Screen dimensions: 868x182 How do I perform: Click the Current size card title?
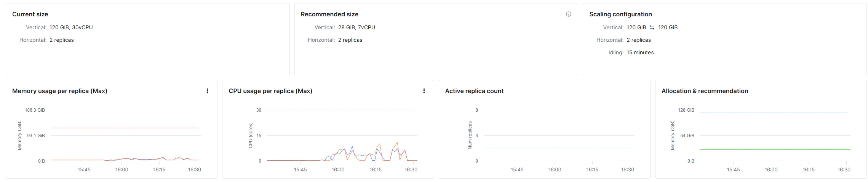tap(30, 14)
